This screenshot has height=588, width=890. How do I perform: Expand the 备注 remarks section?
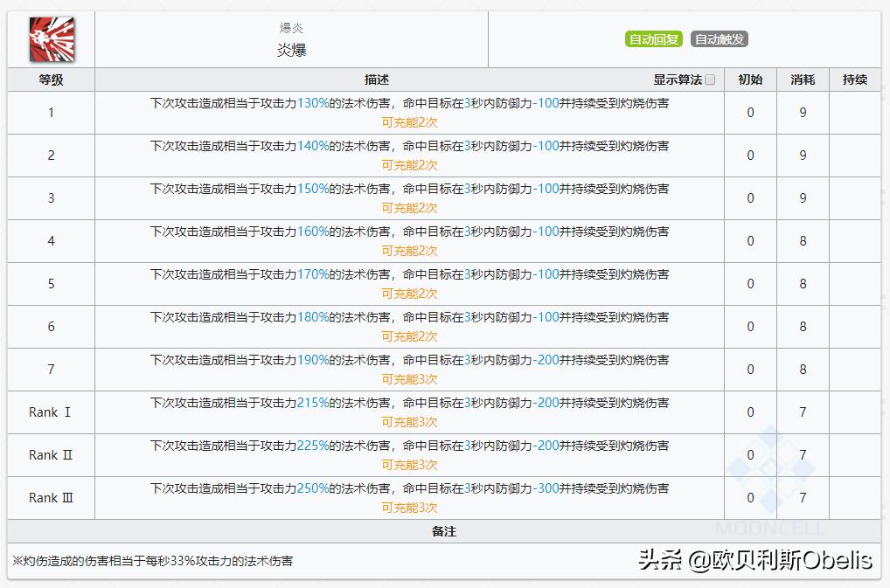point(446,531)
